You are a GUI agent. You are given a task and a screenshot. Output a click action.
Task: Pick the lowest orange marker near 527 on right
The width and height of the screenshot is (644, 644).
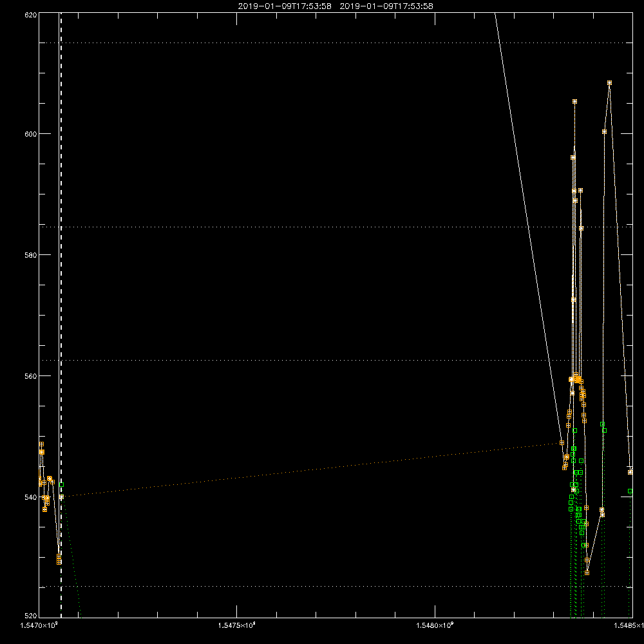pyautogui.click(x=587, y=573)
